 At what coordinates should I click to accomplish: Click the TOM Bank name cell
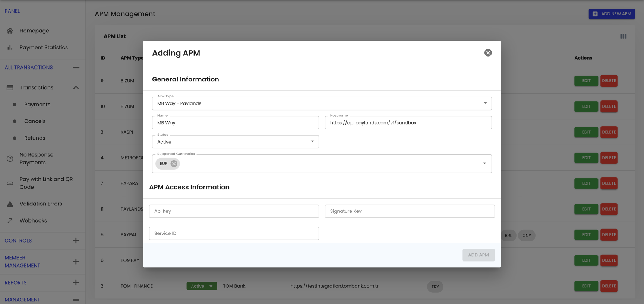coord(234,286)
